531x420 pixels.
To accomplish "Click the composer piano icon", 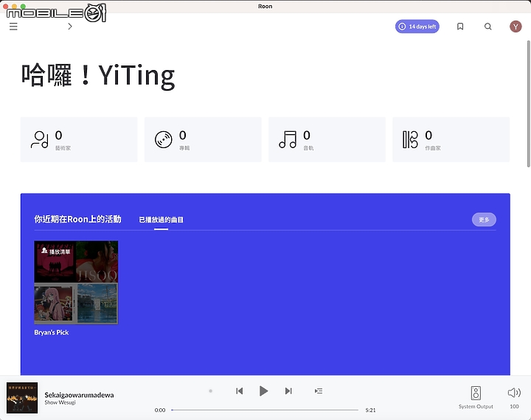I will (410, 139).
